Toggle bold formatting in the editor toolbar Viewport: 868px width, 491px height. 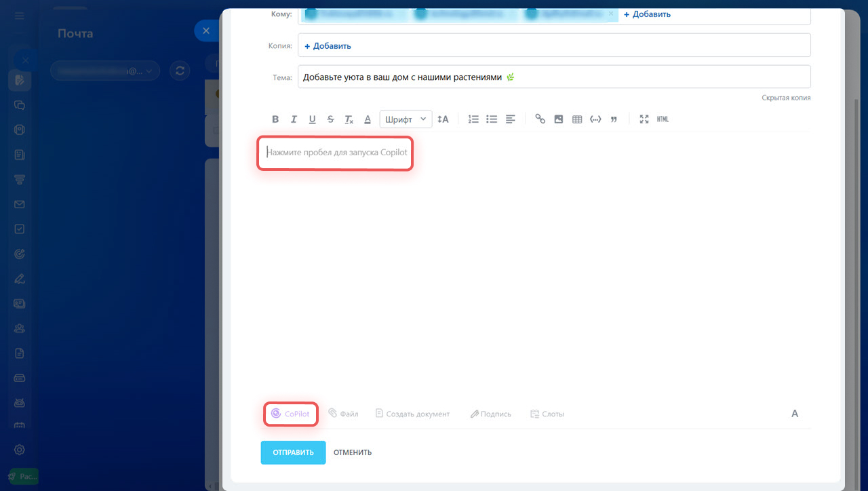click(275, 119)
